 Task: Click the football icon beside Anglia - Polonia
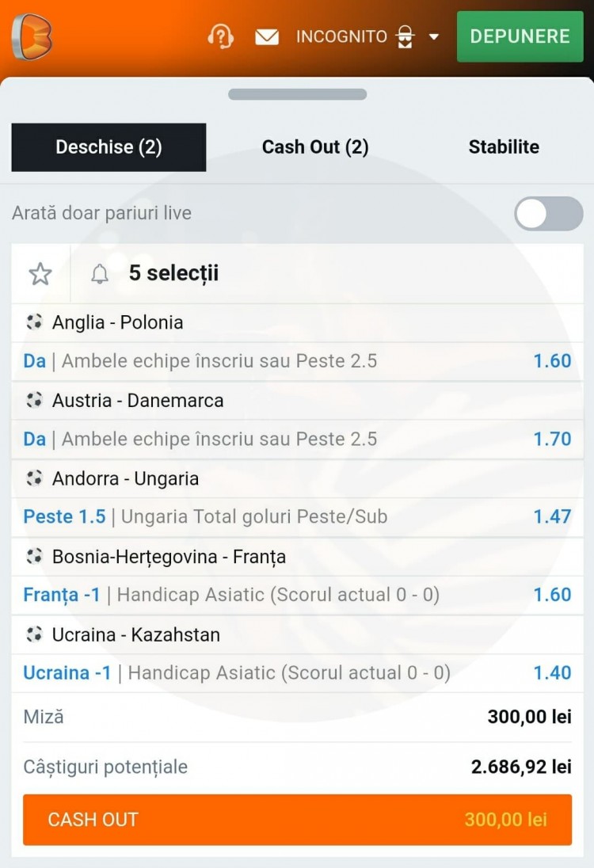click(34, 322)
